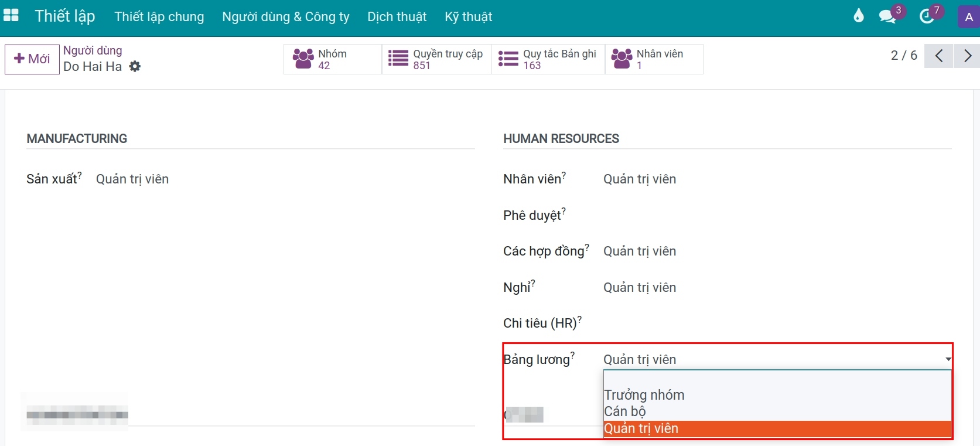Click the HUMAN RESOURCES section heading
The height and width of the screenshot is (446, 980).
[561, 139]
